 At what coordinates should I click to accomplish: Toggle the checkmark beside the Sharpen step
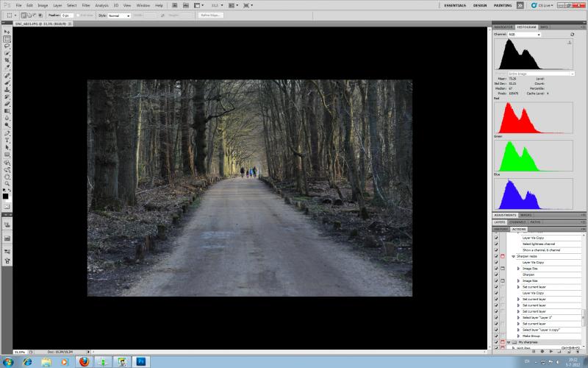pos(496,275)
